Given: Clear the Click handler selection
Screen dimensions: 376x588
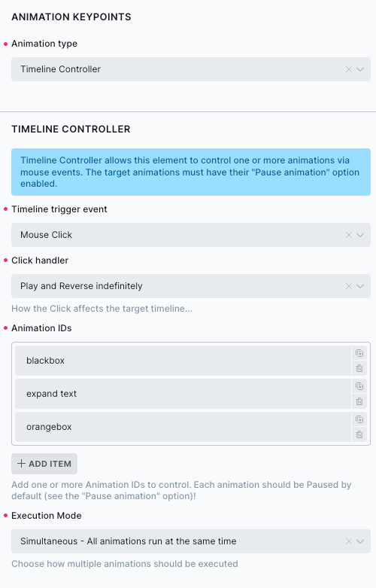Looking at the screenshot, I should click(x=349, y=286).
